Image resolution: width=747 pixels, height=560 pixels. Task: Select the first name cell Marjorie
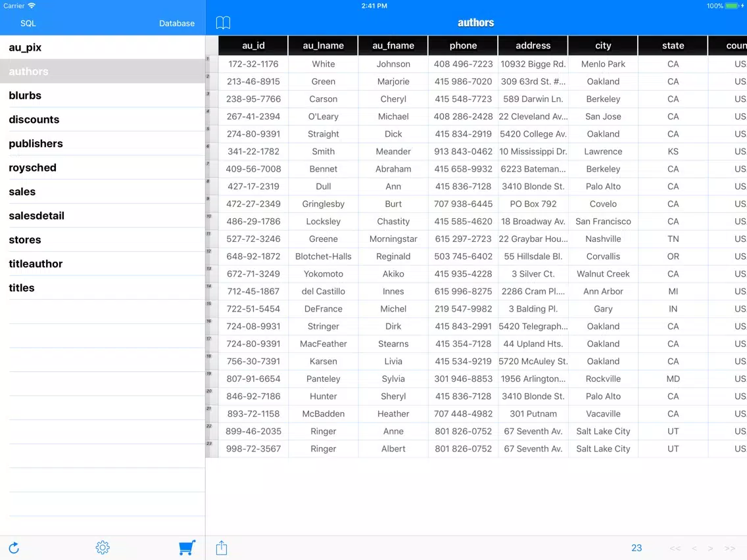pyautogui.click(x=393, y=82)
